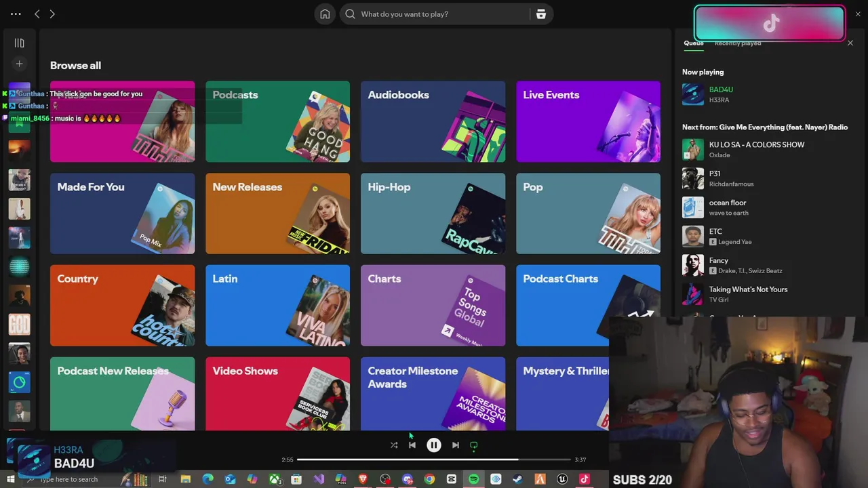Go back with the left arrow

(x=37, y=14)
